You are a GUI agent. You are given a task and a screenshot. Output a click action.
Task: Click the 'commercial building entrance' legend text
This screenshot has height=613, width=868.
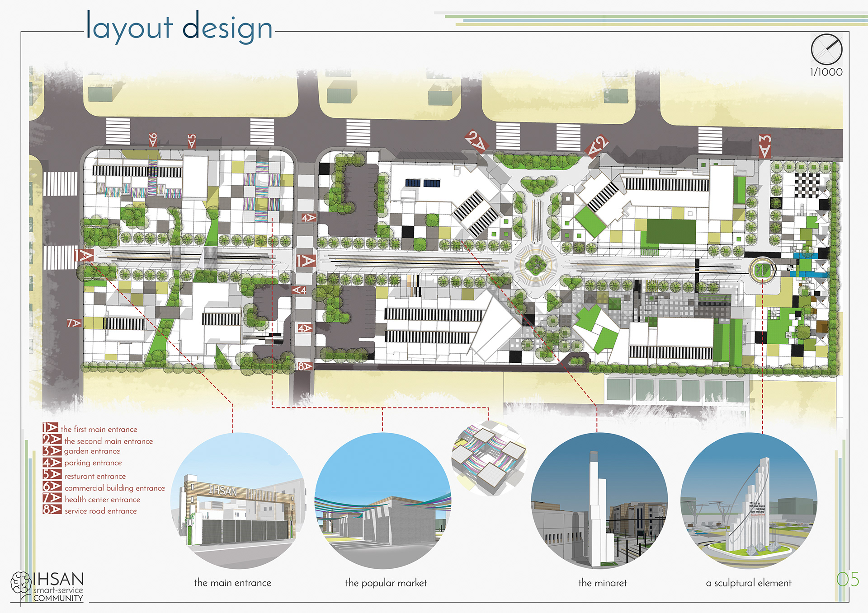pyautogui.click(x=115, y=488)
